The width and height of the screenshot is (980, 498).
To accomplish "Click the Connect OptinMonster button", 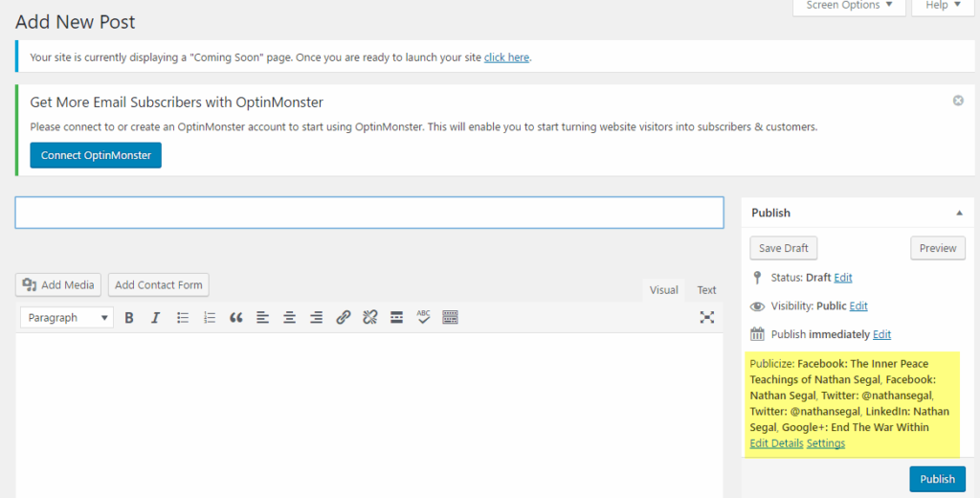I will pyautogui.click(x=96, y=155).
